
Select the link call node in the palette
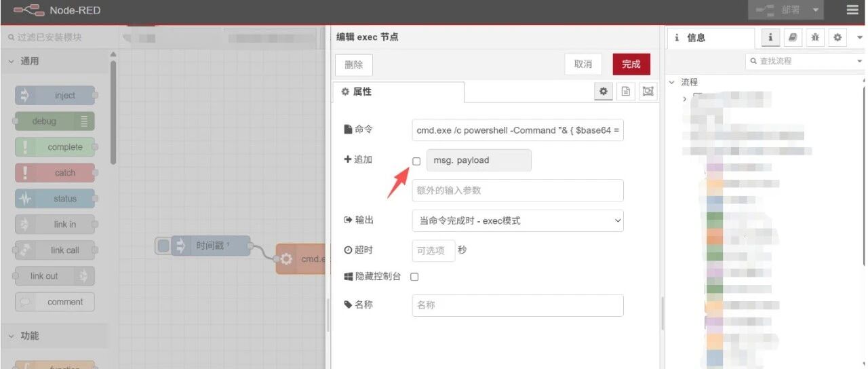pyautogui.click(x=56, y=250)
